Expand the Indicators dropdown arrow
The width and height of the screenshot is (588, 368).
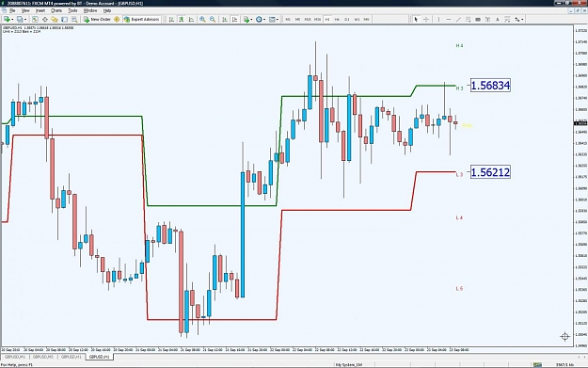pos(251,19)
